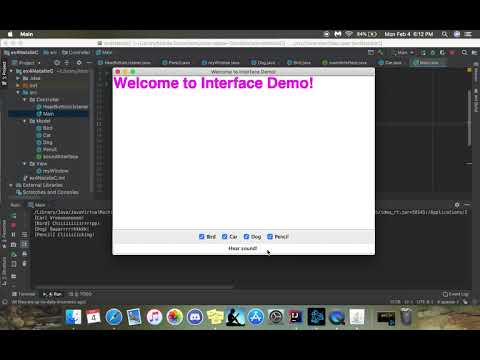Screen dimensions: 480x360
Task: Open the Terminal tool window tab
Action: tap(24, 294)
